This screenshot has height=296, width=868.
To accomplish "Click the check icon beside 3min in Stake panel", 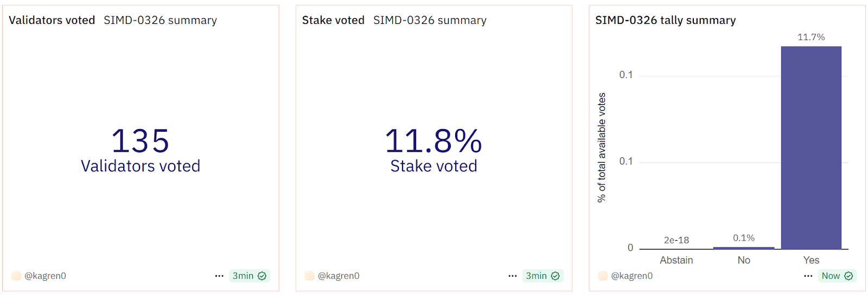I will pos(556,276).
